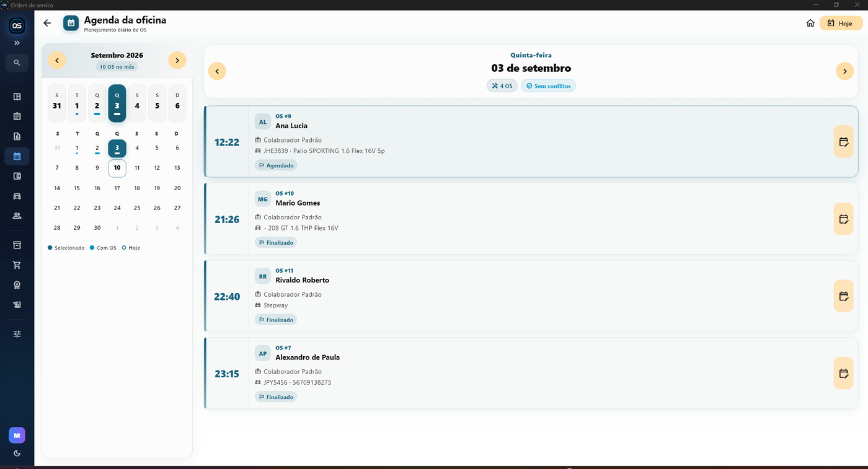Go back using the left arrow
The image size is (868, 469).
point(47,24)
